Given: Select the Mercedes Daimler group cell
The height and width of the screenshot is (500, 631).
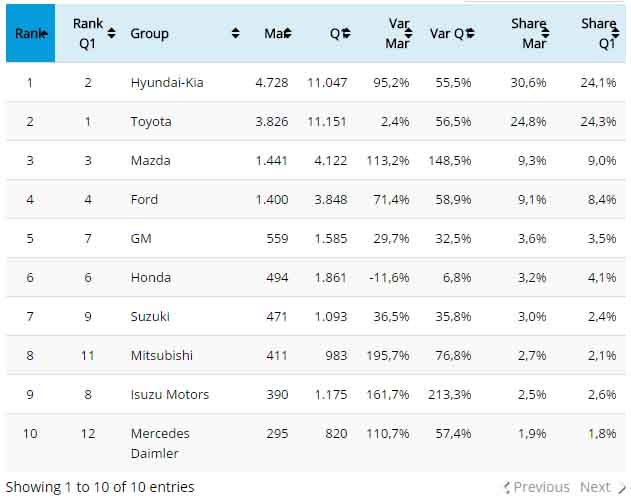Looking at the screenshot, I should click(x=160, y=443).
